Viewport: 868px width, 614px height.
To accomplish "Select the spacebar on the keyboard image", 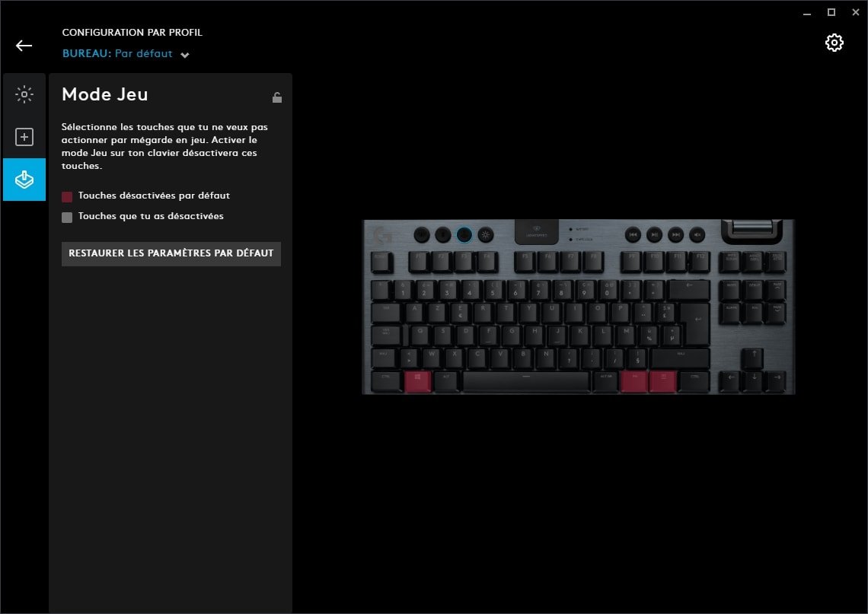I will pyautogui.click(x=526, y=382).
